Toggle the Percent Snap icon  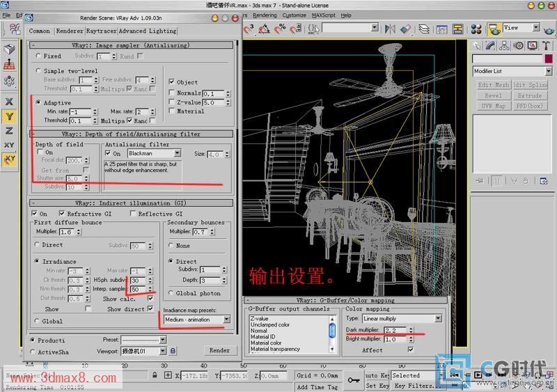pos(281,29)
